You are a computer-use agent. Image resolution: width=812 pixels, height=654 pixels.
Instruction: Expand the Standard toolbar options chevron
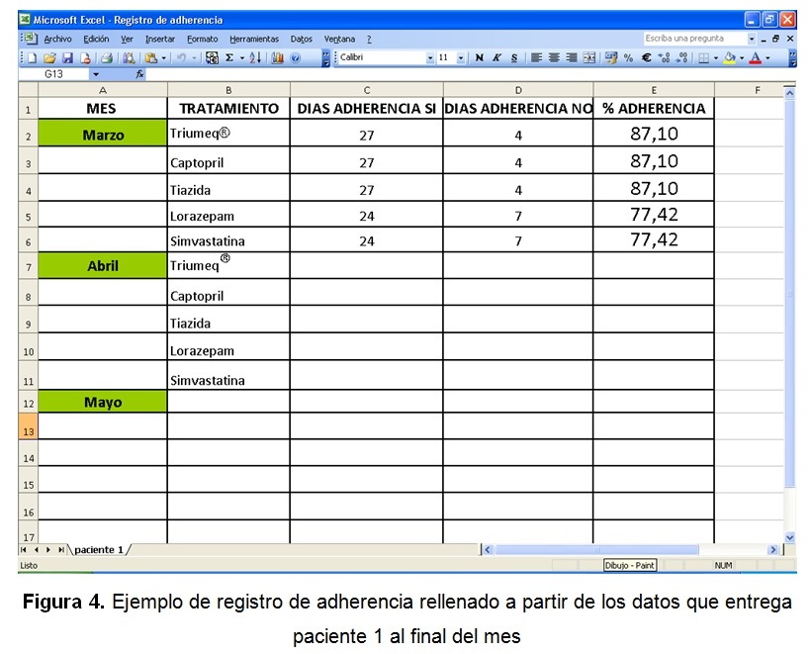click(x=325, y=58)
